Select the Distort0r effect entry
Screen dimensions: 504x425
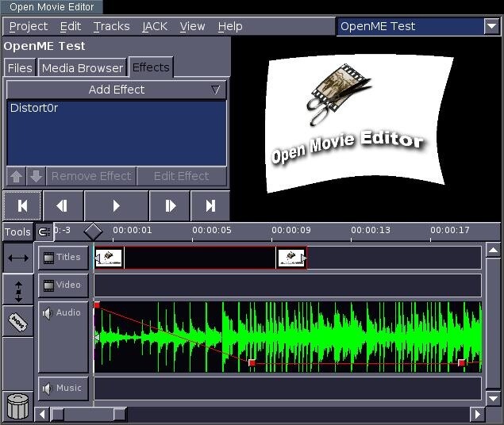pyautogui.click(x=34, y=108)
